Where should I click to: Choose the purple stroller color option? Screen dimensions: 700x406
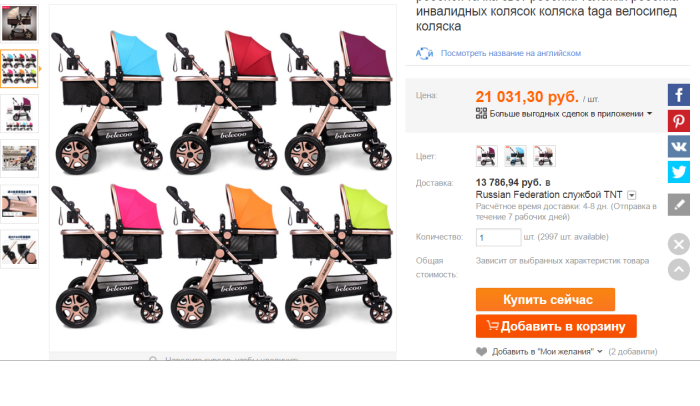tap(487, 156)
